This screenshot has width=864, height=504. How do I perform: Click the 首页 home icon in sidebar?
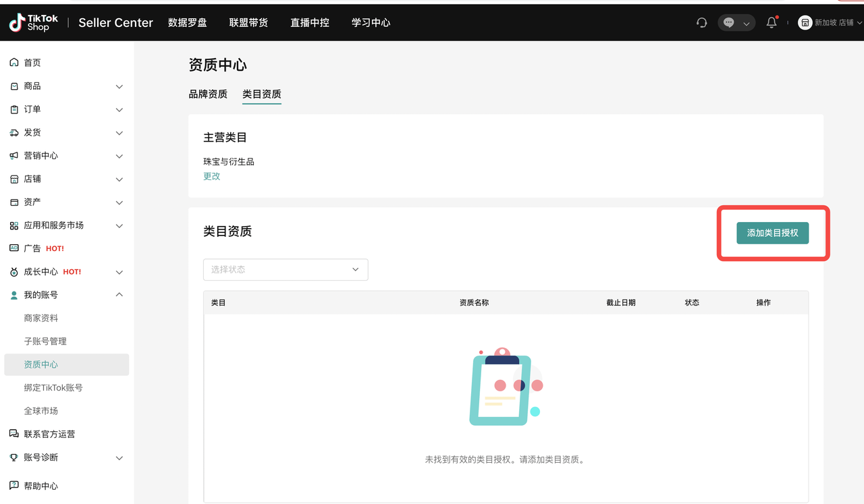point(15,62)
